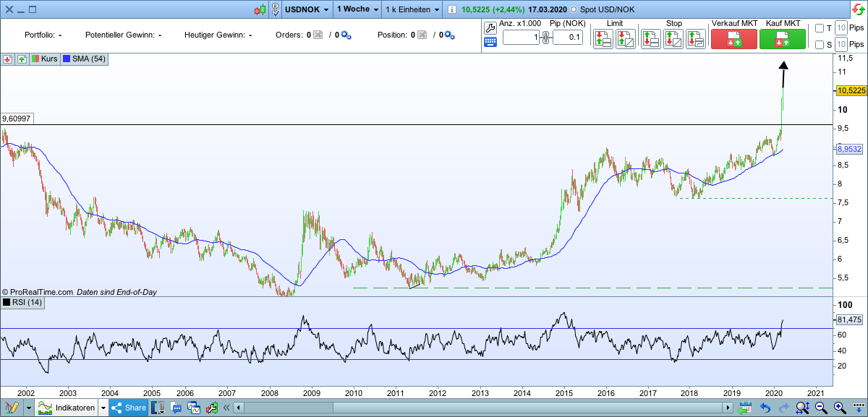
Task: Open the Indikatoren menu
Action: [69, 407]
